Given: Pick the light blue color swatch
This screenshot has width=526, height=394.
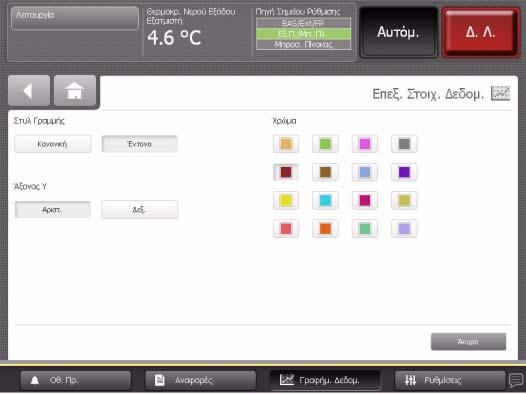Looking at the screenshot, I should pos(365,172).
